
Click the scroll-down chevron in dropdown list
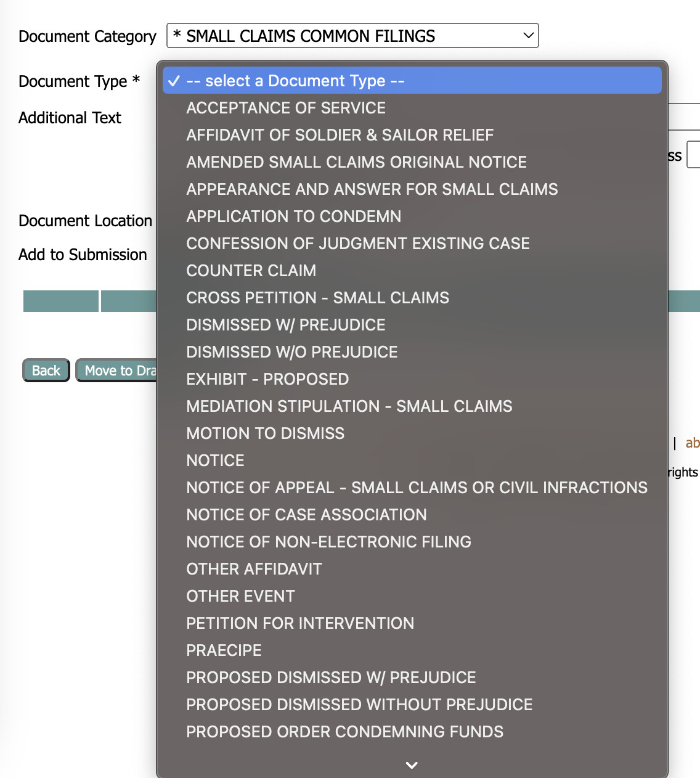click(x=412, y=765)
